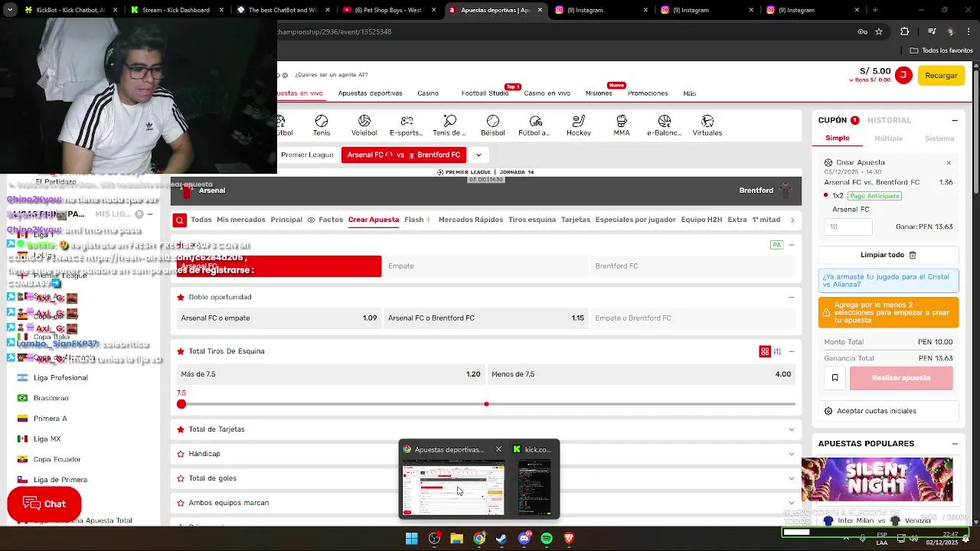Open the Football Studio nav item
The width and height of the screenshot is (980, 551).
[485, 93]
